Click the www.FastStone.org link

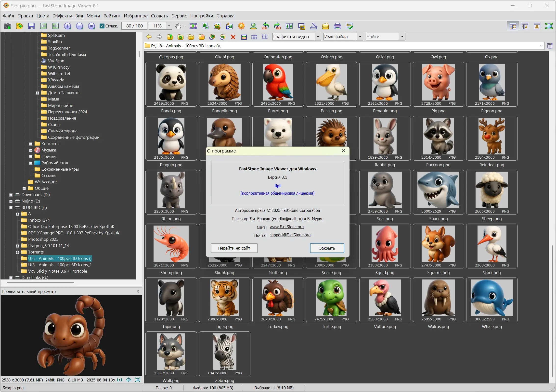coord(286,227)
